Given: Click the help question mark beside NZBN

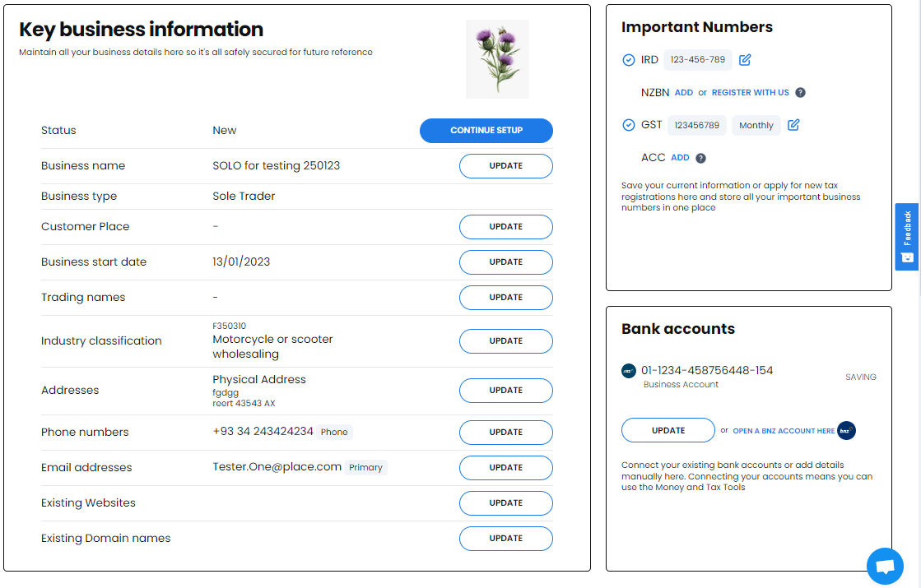Looking at the screenshot, I should (x=801, y=93).
